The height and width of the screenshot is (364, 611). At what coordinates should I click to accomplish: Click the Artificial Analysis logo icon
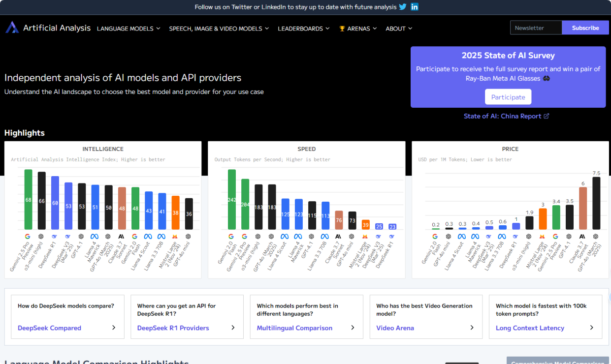(12, 28)
